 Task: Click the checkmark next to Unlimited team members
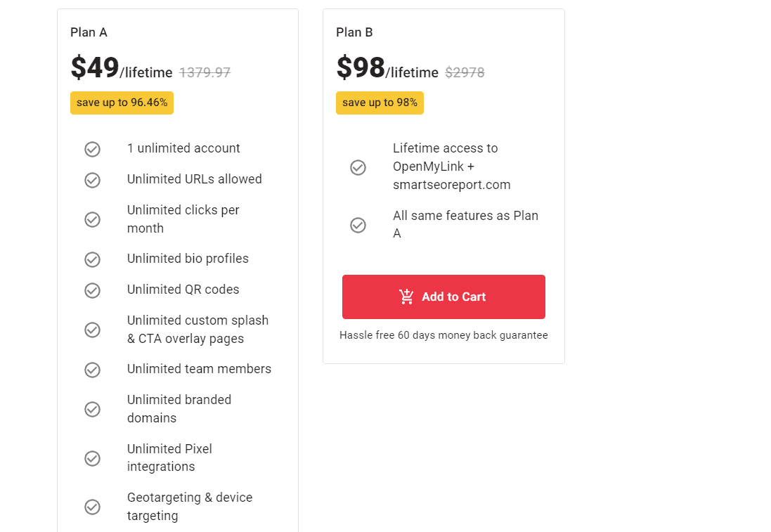(x=92, y=370)
